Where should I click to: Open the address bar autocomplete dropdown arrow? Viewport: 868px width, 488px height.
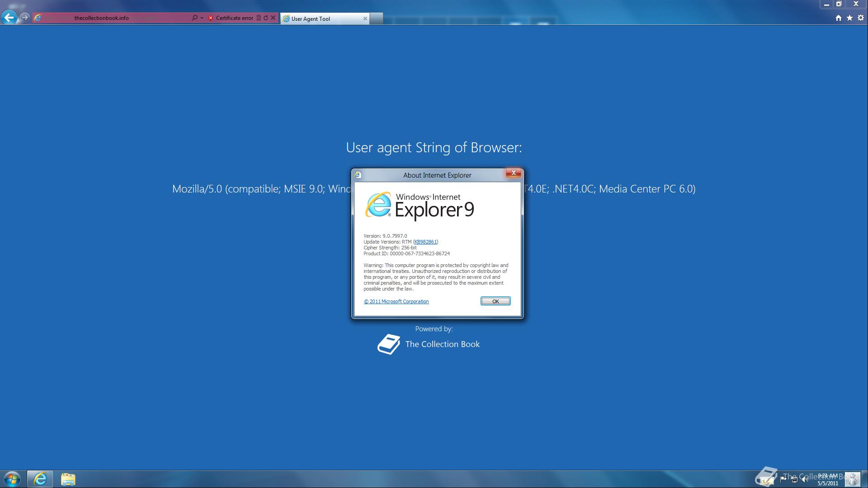(x=202, y=18)
